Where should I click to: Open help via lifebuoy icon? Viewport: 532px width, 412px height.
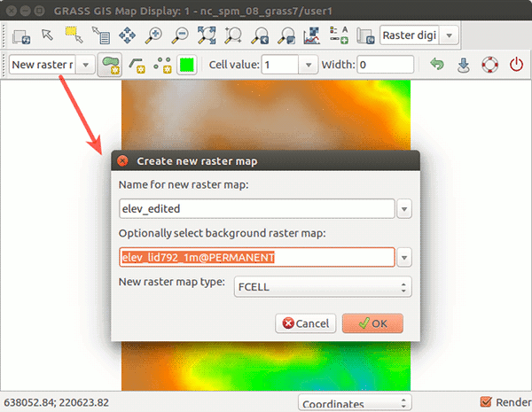(489, 66)
